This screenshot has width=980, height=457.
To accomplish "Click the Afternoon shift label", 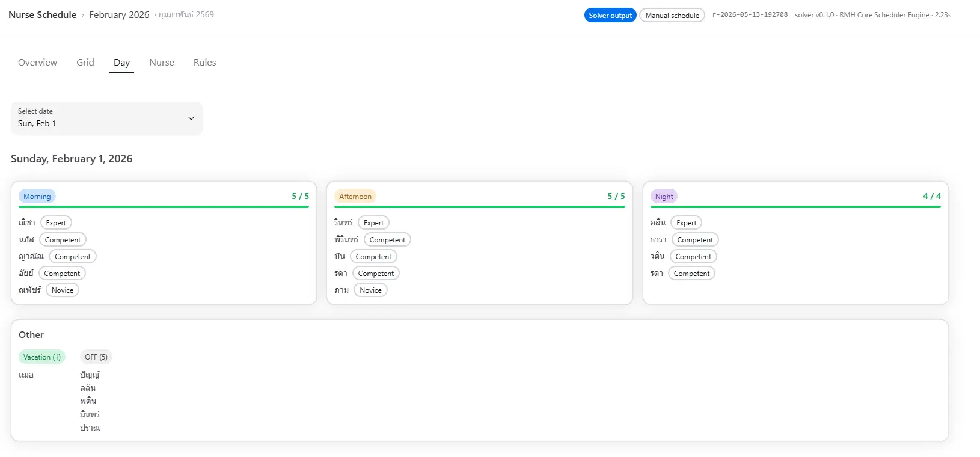I will [x=355, y=197].
